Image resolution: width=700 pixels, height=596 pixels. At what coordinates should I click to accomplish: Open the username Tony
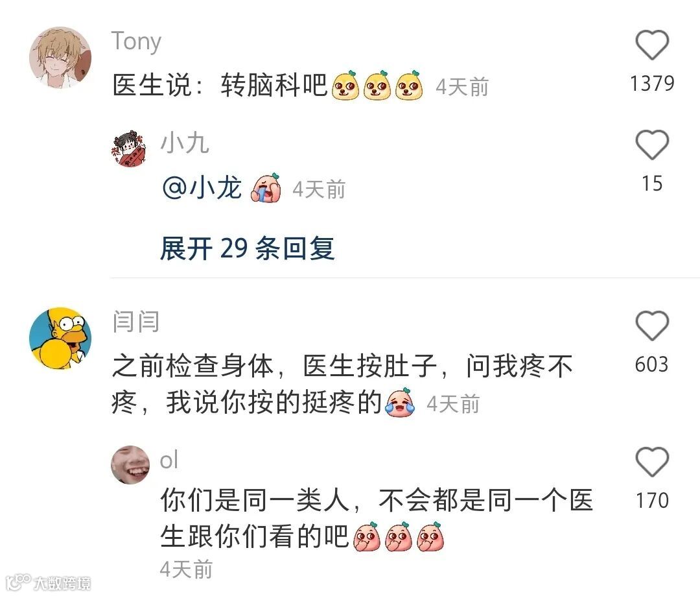point(136,42)
